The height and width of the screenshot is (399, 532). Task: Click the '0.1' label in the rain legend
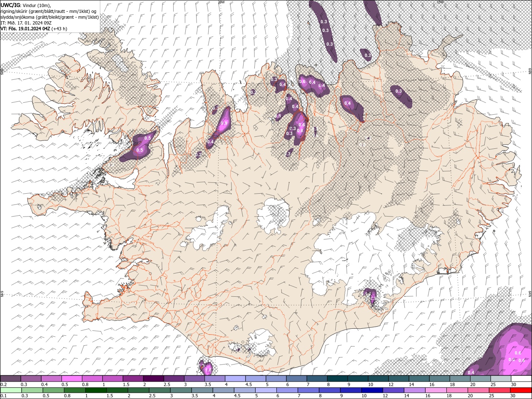3,396
